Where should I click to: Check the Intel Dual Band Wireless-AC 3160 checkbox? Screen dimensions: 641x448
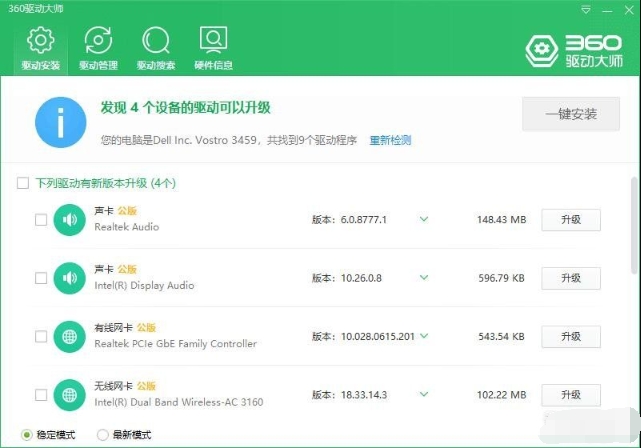pos(41,395)
